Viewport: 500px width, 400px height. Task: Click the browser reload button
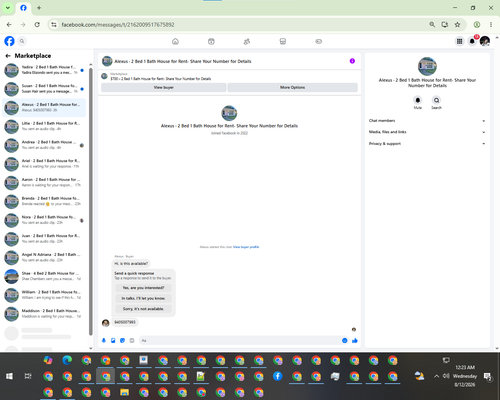tap(37, 25)
